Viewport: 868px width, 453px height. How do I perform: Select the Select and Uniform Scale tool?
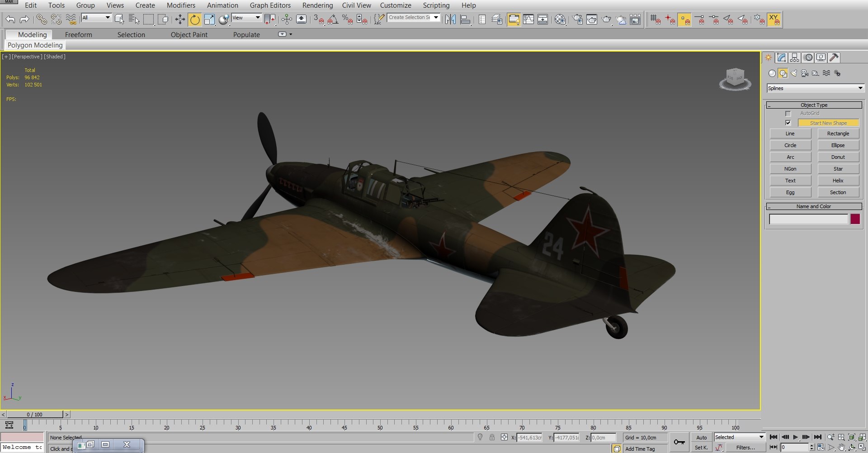pos(209,19)
